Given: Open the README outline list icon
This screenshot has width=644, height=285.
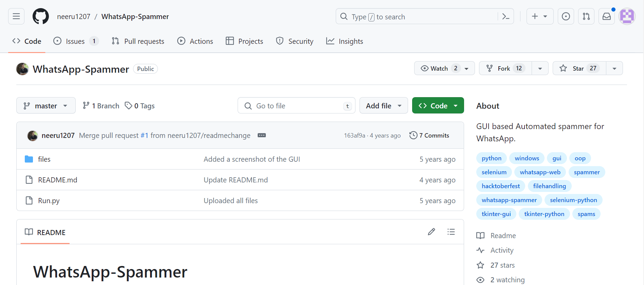Looking at the screenshot, I should (451, 232).
